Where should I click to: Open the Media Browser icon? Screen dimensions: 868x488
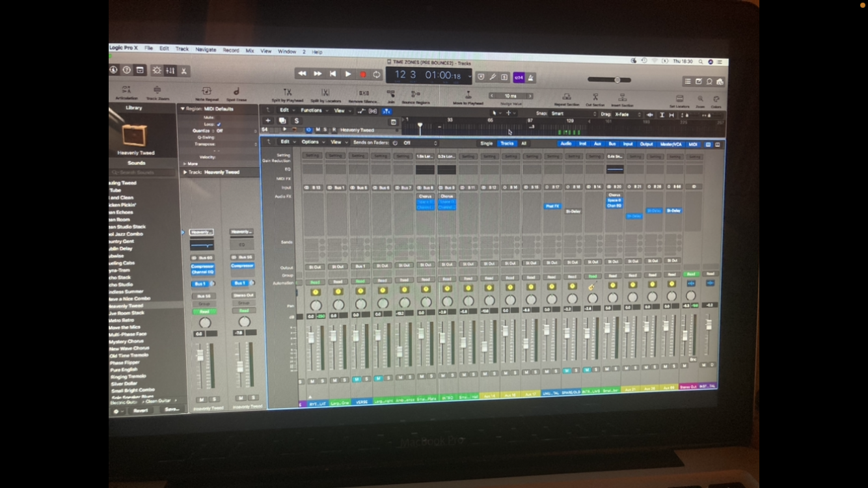(720, 82)
